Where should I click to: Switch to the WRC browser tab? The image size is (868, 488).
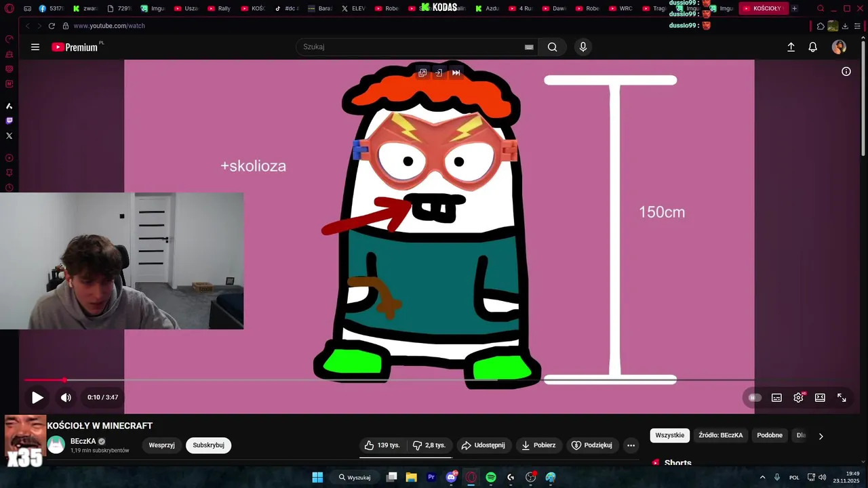tap(620, 8)
